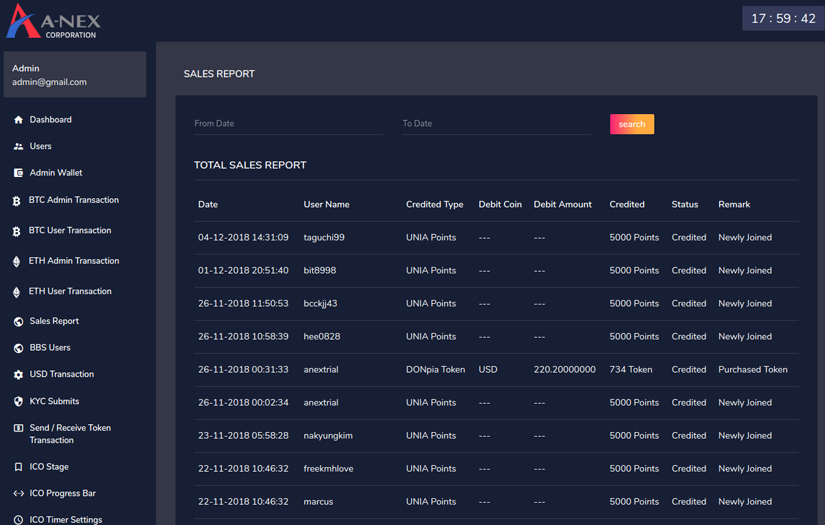Click the Purchased Token remark

click(x=753, y=370)
